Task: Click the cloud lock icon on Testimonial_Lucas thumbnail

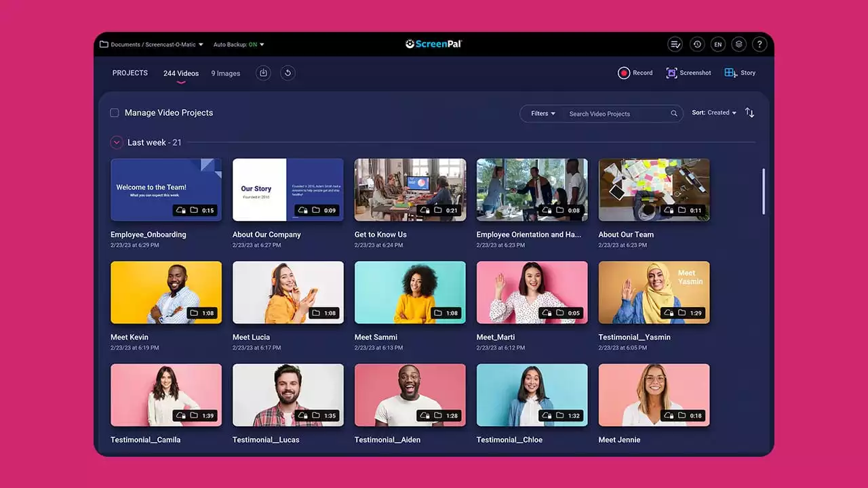Action: coord(302,415)
